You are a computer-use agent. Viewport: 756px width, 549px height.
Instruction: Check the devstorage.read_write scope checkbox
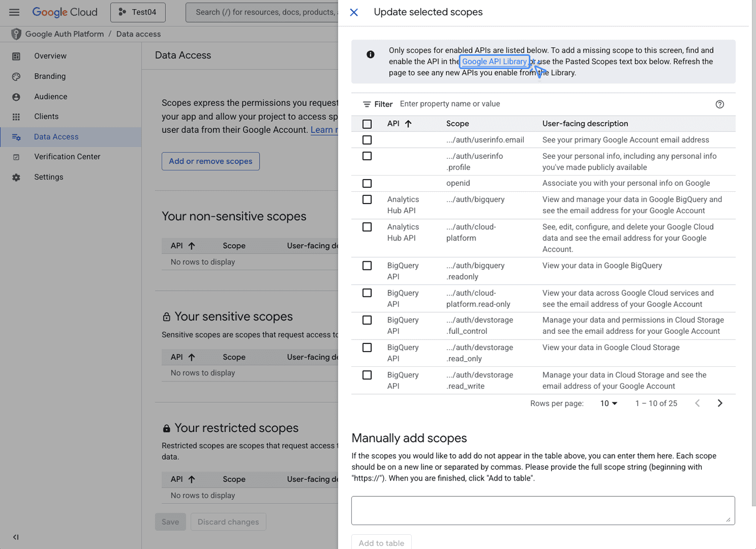click(367, 375)
